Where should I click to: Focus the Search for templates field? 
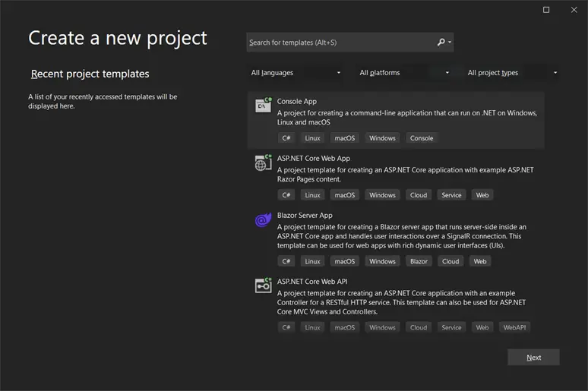tap(341, 43)
